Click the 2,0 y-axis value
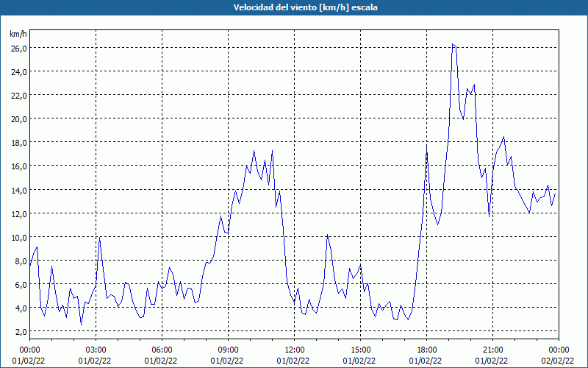The width and height of the screenshot is (588, 368). [x=21, y=333]
